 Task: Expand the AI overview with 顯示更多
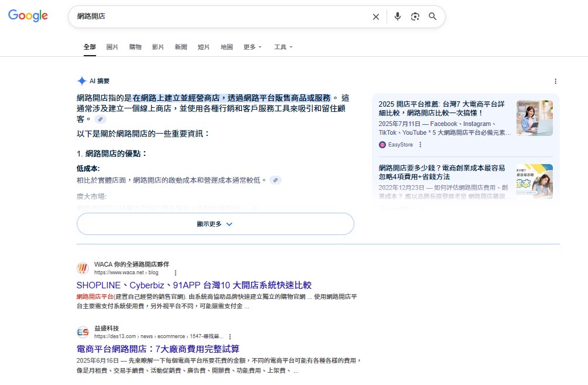(216, 224)
